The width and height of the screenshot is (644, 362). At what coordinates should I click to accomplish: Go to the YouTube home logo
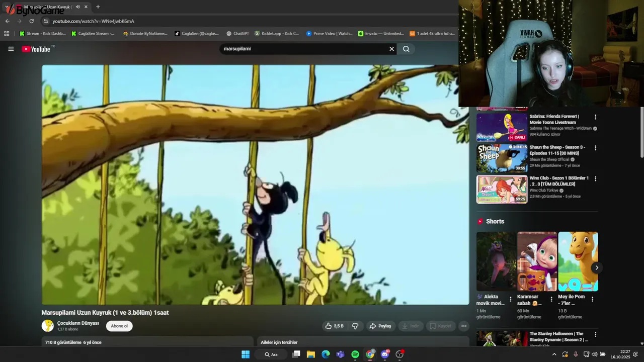pyautogui.click(x=36, y=49)
